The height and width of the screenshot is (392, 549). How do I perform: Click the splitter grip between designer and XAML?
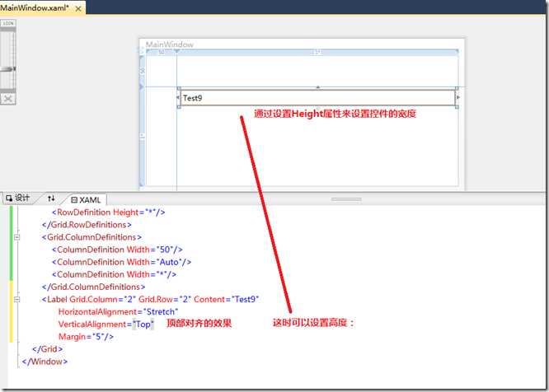(x=346, y=199)
